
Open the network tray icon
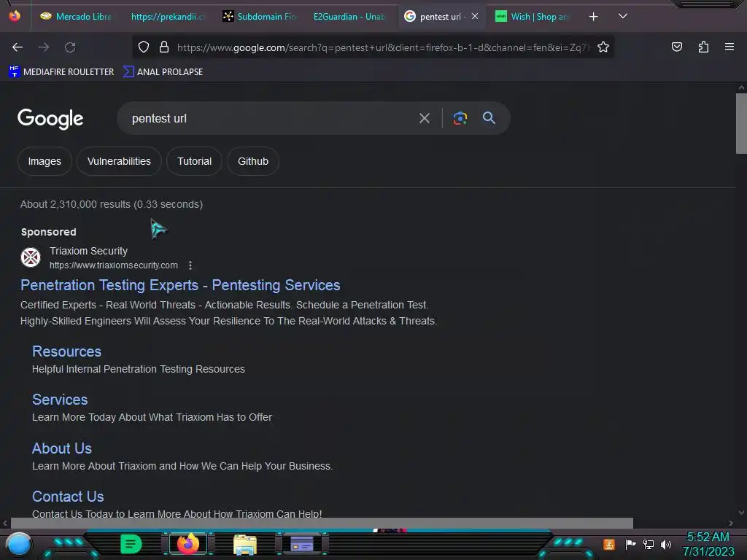pos(649,544)
